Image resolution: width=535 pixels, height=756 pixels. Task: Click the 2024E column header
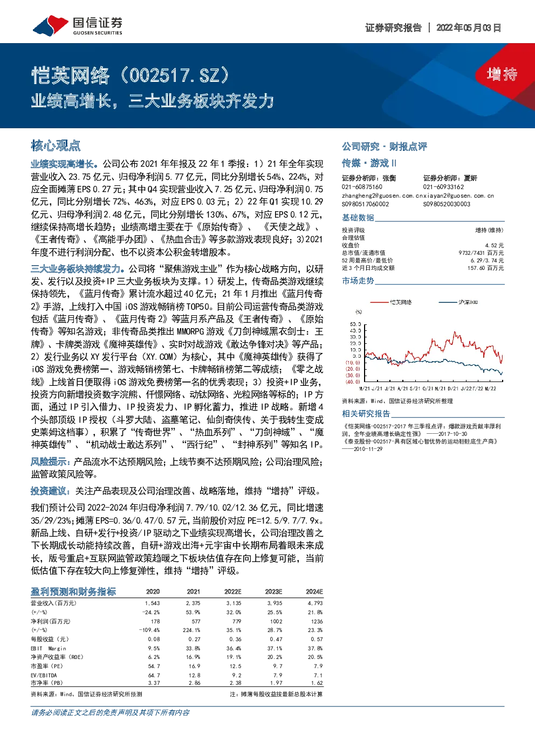314,592
